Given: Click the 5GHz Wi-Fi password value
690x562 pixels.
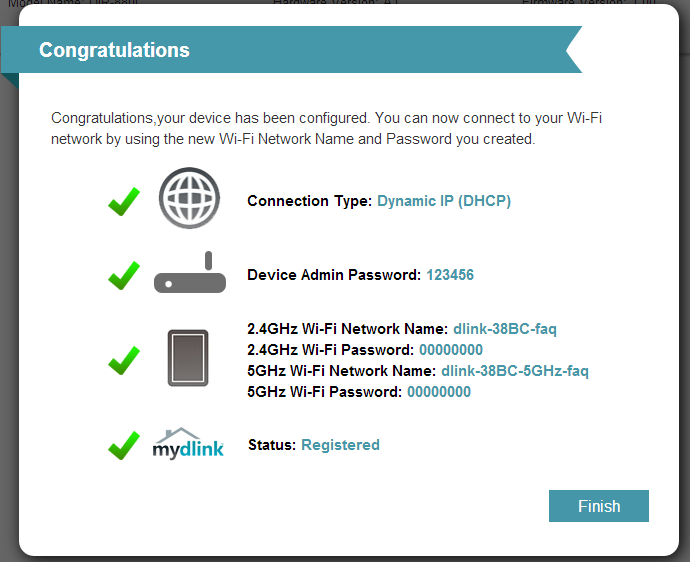Looking at the screenshot, I should tap(439, 392).
